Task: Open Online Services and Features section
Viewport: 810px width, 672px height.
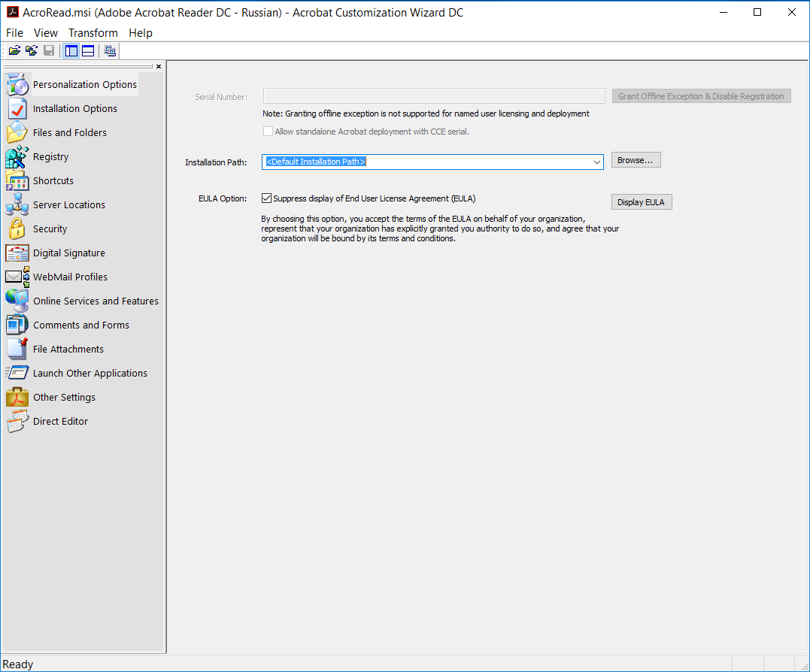Action: 83,301
